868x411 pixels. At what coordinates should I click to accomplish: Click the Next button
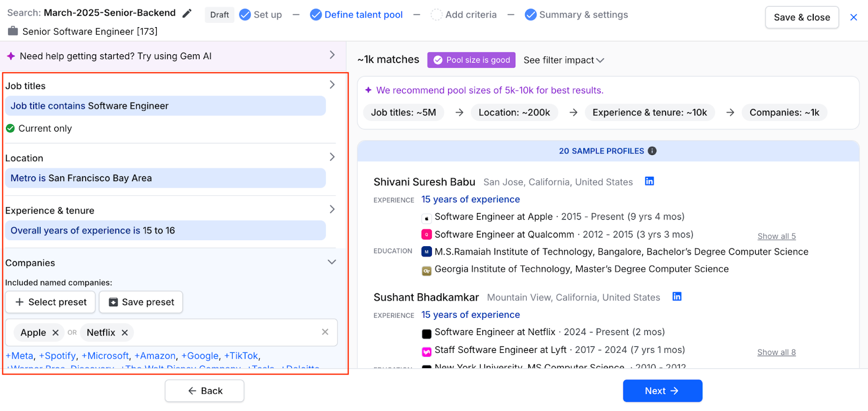[x=662, y=391]
